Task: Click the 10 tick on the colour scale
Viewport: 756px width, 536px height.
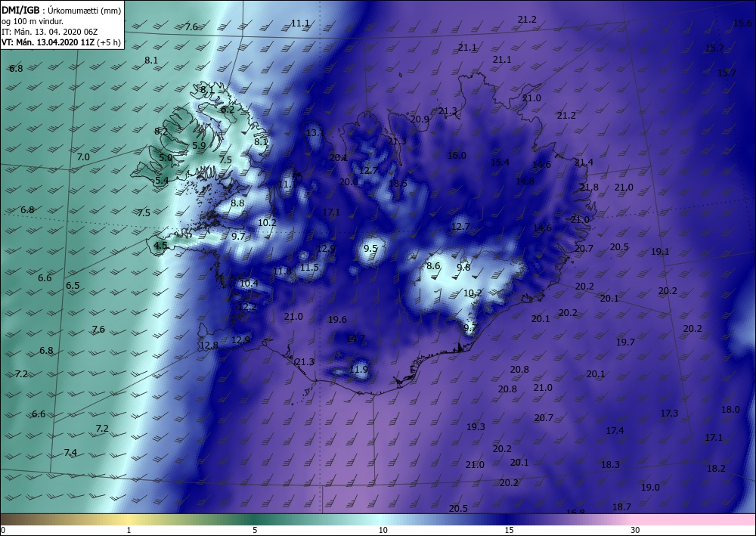Action: coord(383,531)
